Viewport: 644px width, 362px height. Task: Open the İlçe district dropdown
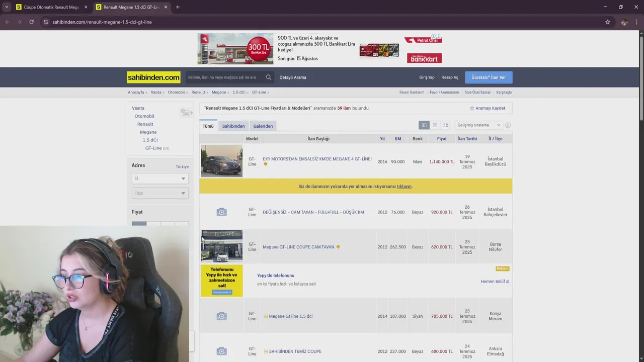(160, 193)
